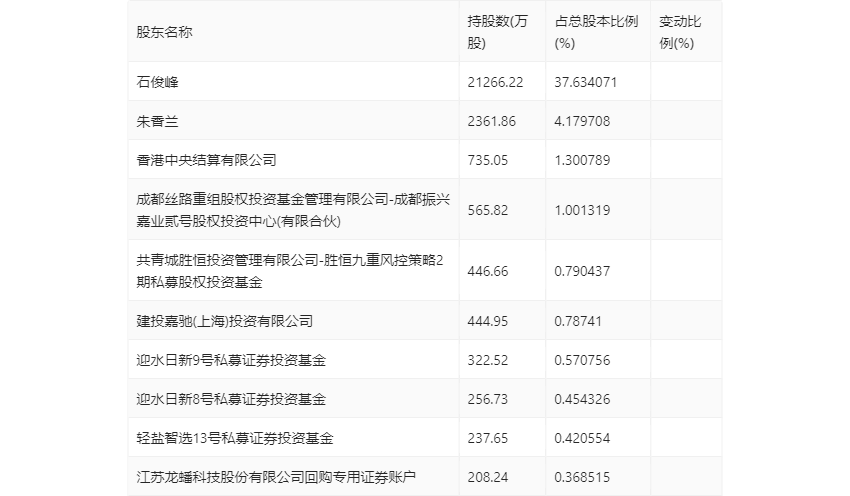
Task: Select shareholder 成都丝路重组股权投资基金管理有限公司 entry
Action: point(293,210)
